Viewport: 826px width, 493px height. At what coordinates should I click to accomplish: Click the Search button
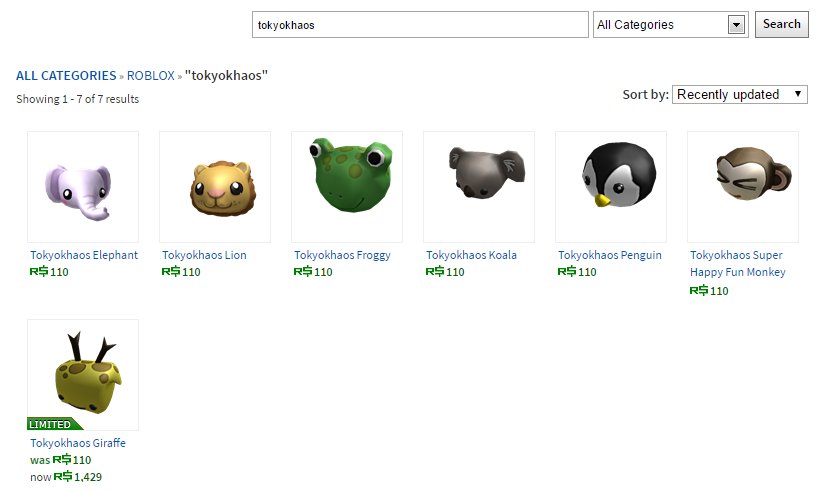pos(782,24)
